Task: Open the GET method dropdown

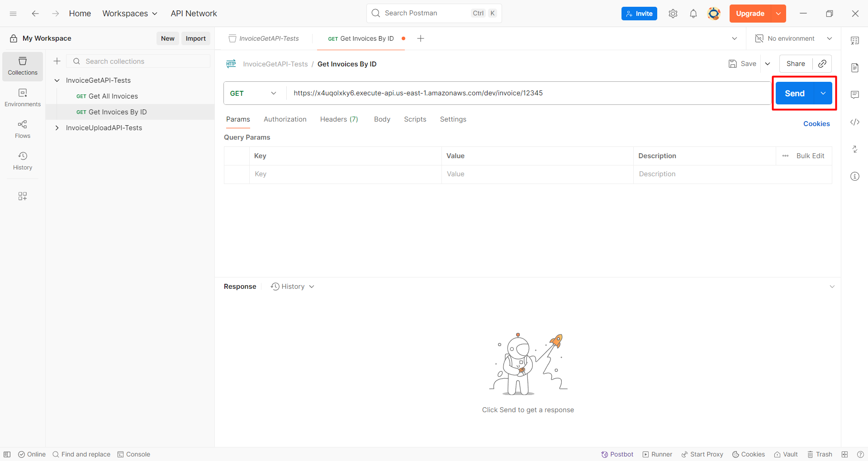Action: point(253,93)
